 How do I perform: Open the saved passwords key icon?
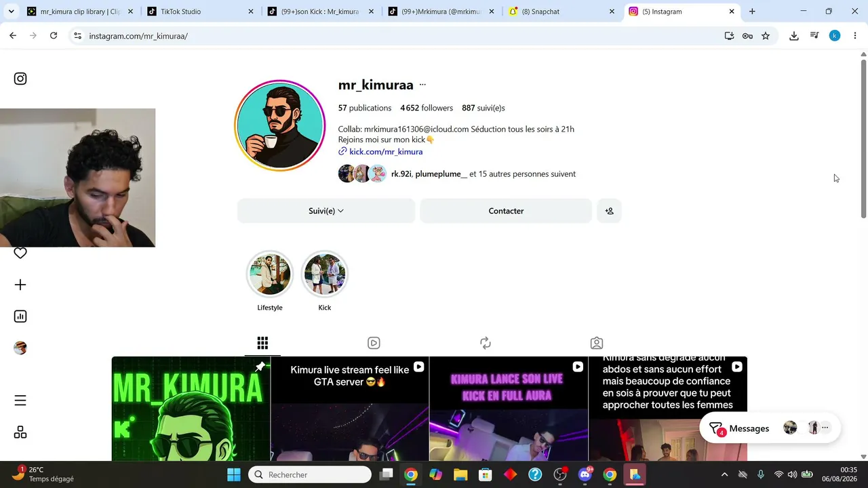(747, 36)
